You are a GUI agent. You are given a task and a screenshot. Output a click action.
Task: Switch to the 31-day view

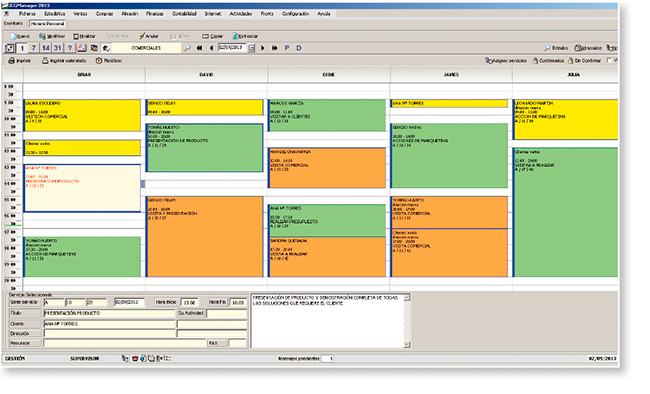(x=58, y=48)
